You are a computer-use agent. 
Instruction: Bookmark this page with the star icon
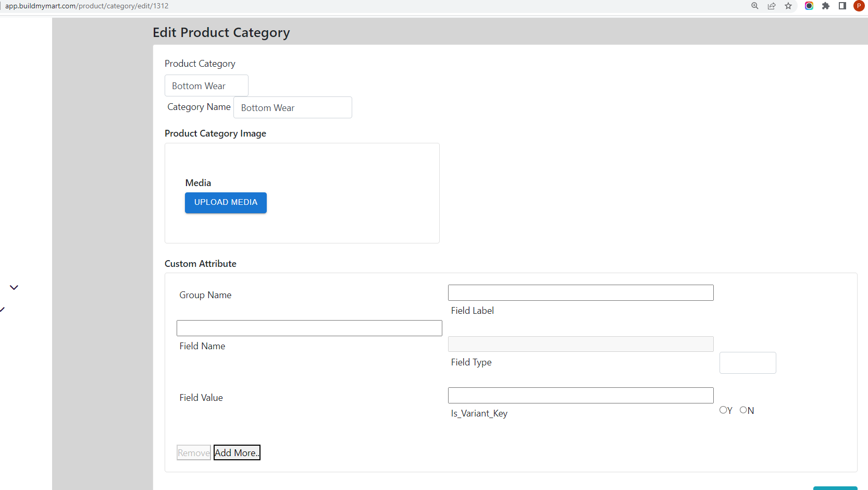(x=788, y=6)
